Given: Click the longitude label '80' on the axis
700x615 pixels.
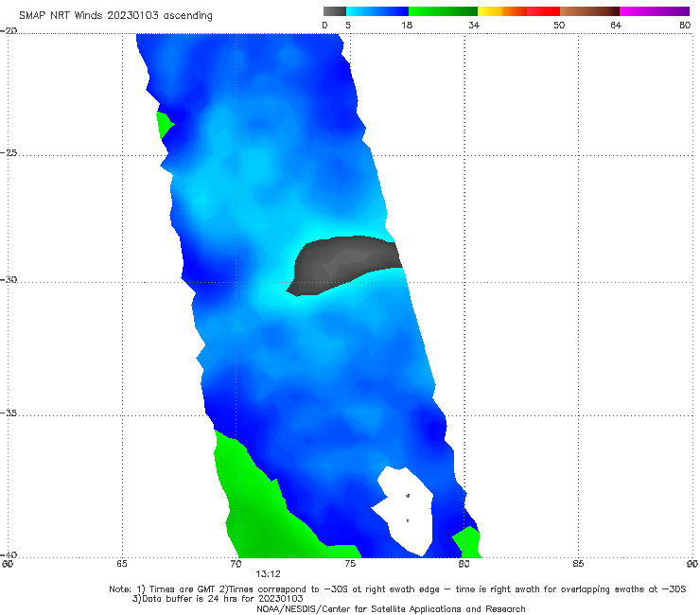Looking at the screenshot, I should click(x=464, y=564).
